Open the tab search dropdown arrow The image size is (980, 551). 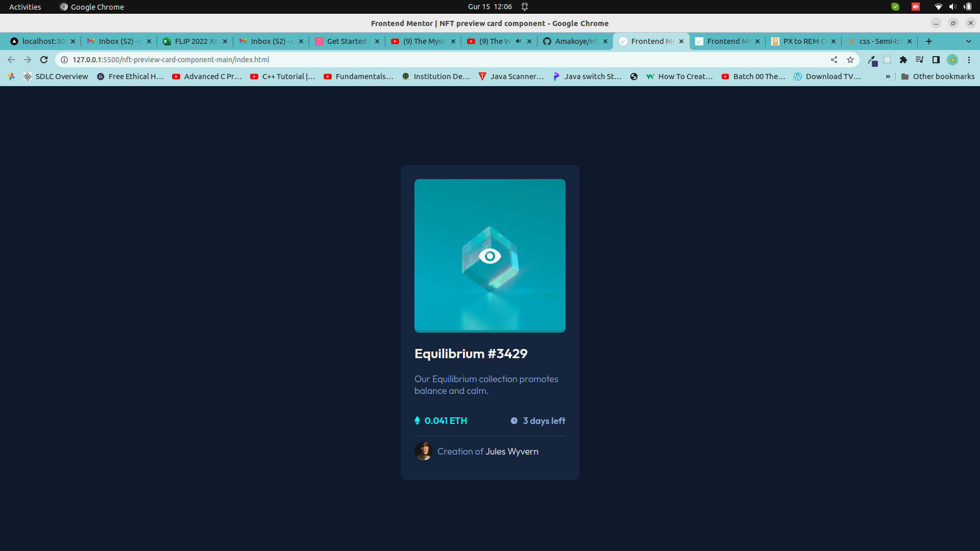[969, 41]
